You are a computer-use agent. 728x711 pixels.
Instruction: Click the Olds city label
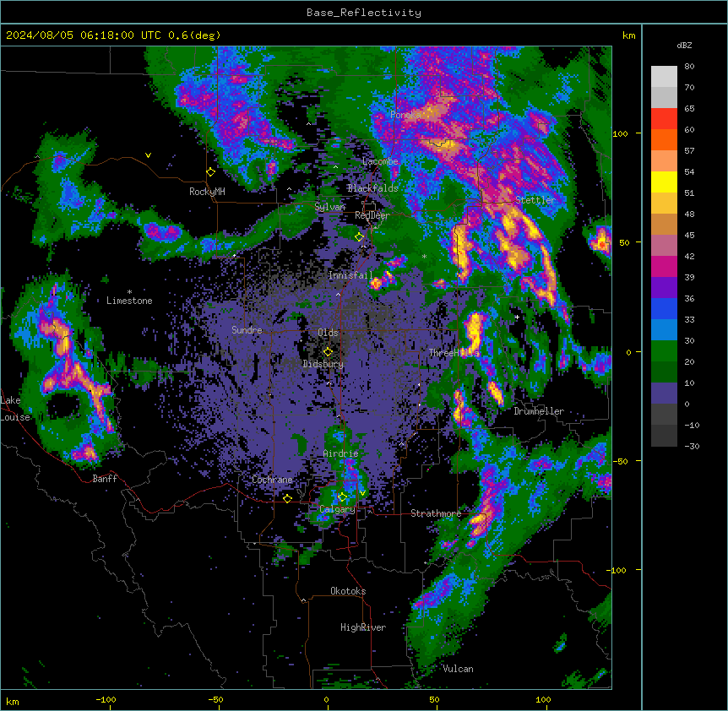328,333
